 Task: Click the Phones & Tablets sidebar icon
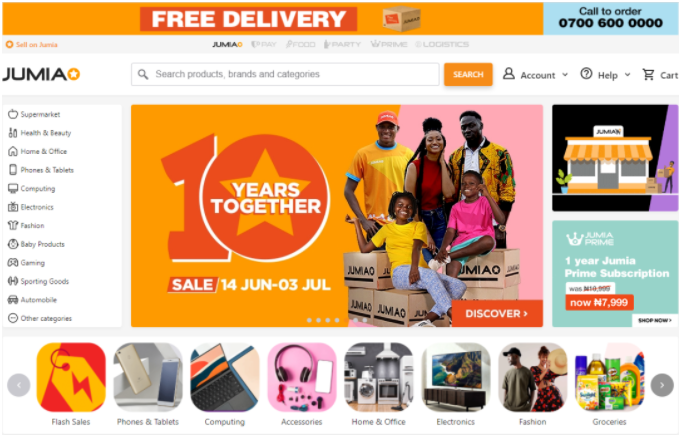point(13,170)
